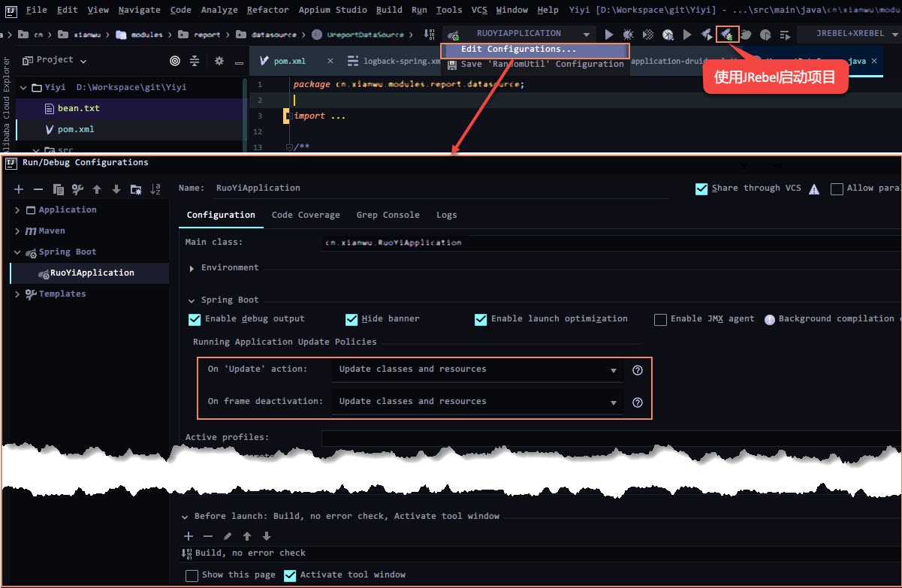Click locate file target icon in Project panel

point(175,61)
